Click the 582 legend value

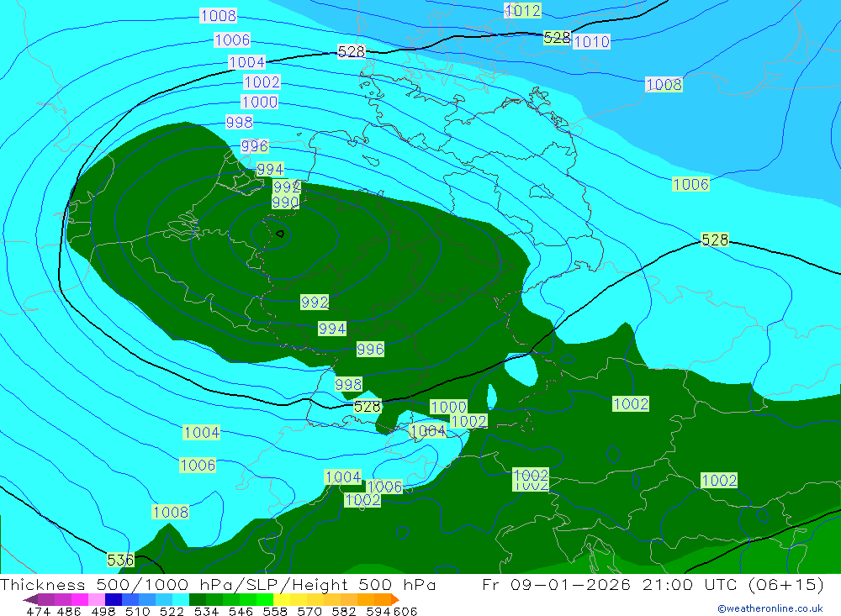pyautogui.click(x=344, y=612)
